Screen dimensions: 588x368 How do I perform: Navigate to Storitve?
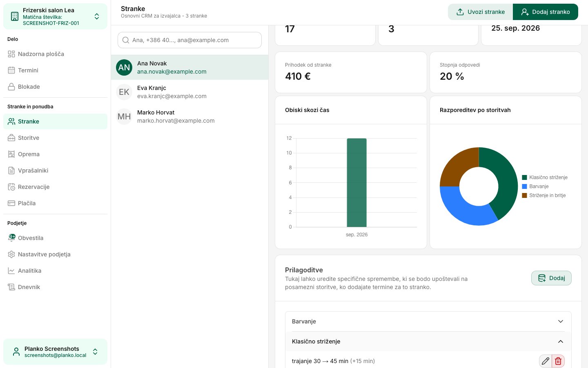pyautogui.click(x=55, y=138)
